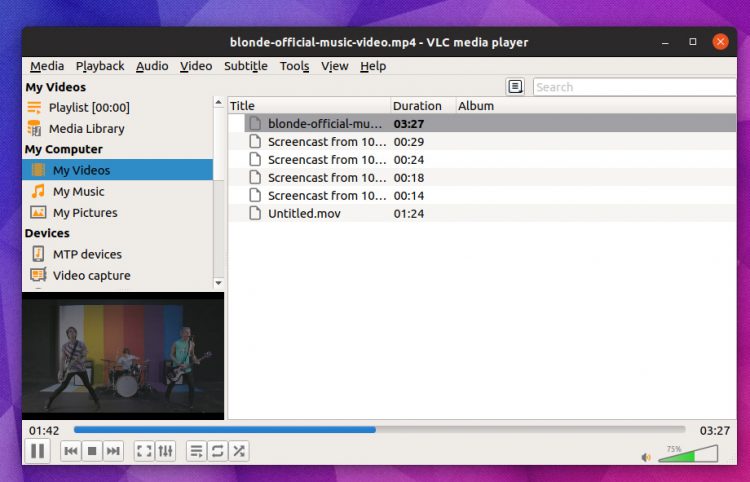Select the Screencast row lasting 00:29
750x482 pixels.
tap(482, 142)
